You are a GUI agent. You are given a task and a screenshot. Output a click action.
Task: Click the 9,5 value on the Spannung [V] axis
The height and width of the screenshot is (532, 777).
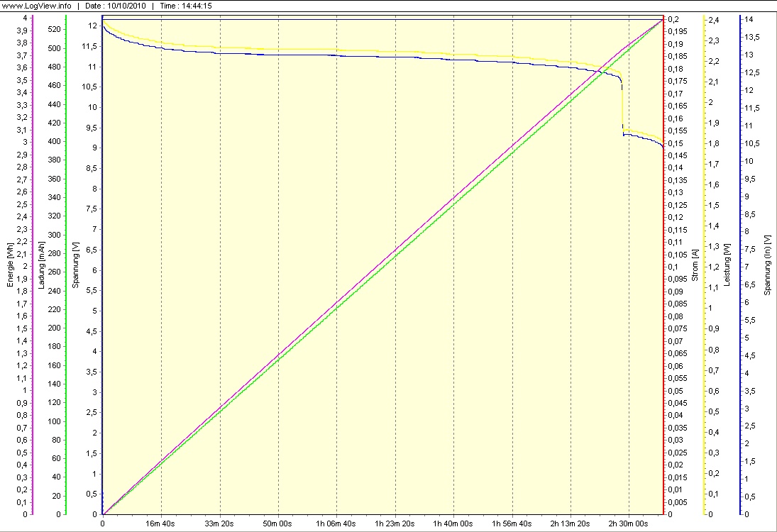click(x=92, y=128)
